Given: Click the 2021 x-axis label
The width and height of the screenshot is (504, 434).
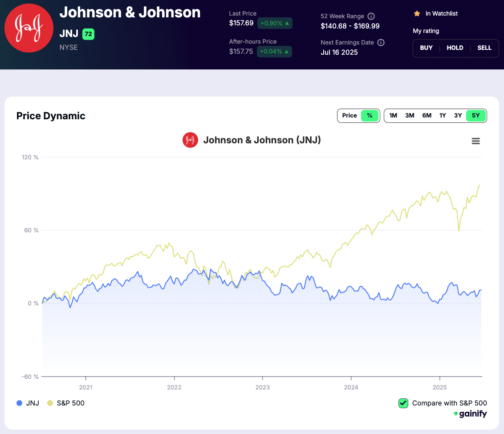Looking at the screenshot, I should click(x=85, y=387).
